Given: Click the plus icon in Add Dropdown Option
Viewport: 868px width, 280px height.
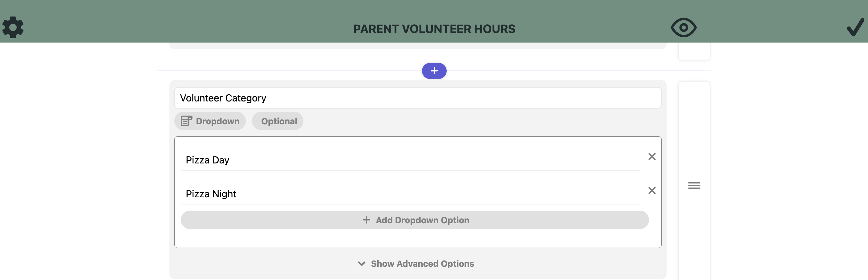Looking at the screenshot, I should pos(366,220).
